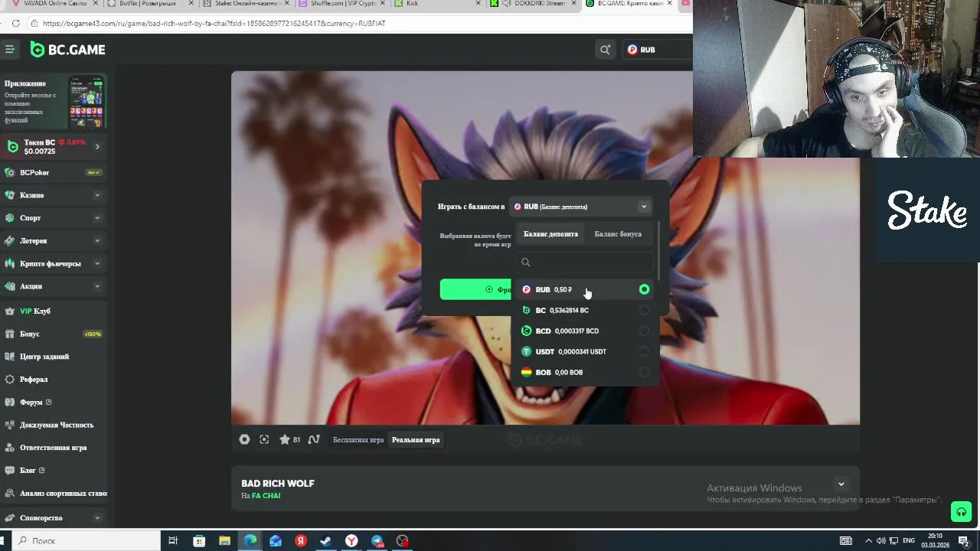Expand the Акции sidebar section chevron
This screenshot has height=551, width=980.
tap(97, 286)
